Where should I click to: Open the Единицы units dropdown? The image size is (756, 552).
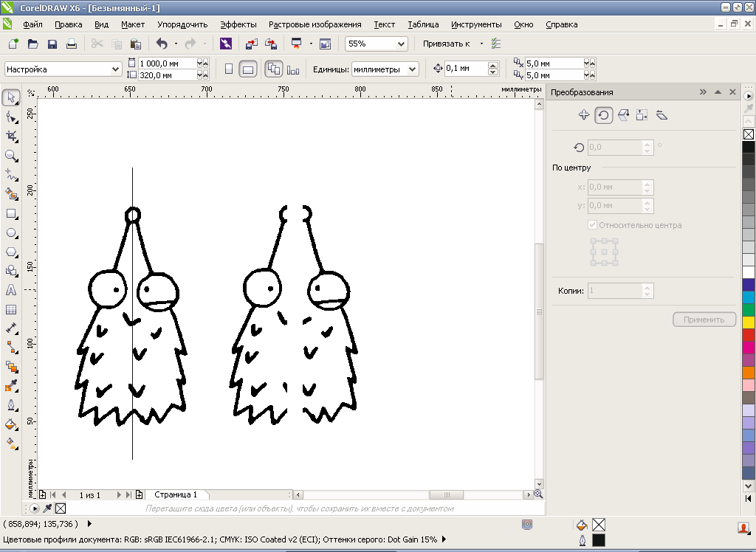pos(412,69)
